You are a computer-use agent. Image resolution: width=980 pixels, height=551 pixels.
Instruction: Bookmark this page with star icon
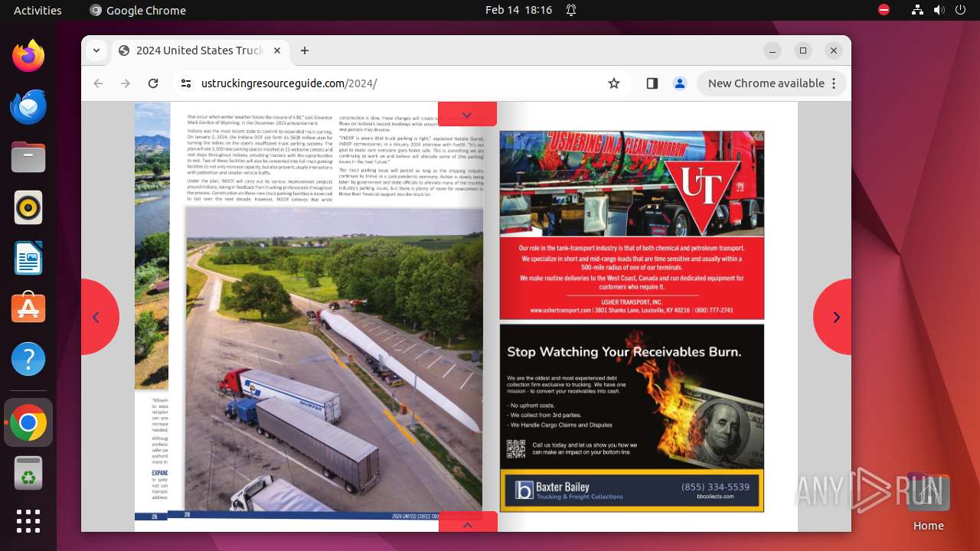coord(614,83)
